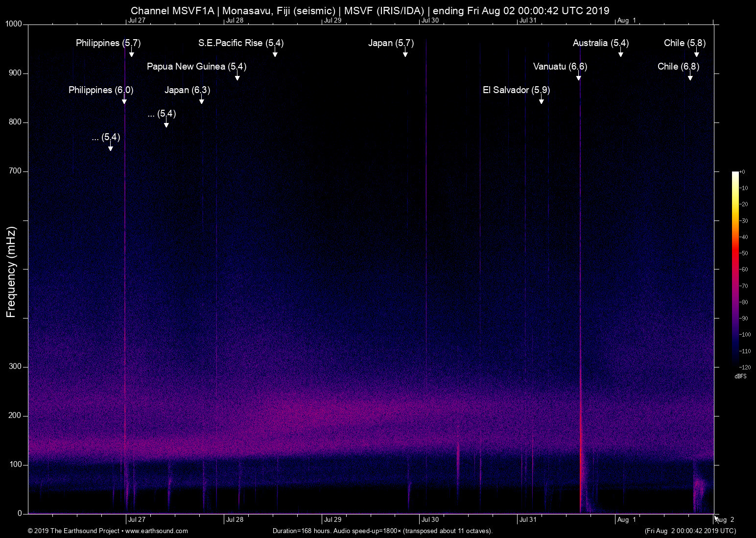This screenshot has width=756, height=538.
Task: Click the Chile (5.8) event marker
Action: point(684,43)
